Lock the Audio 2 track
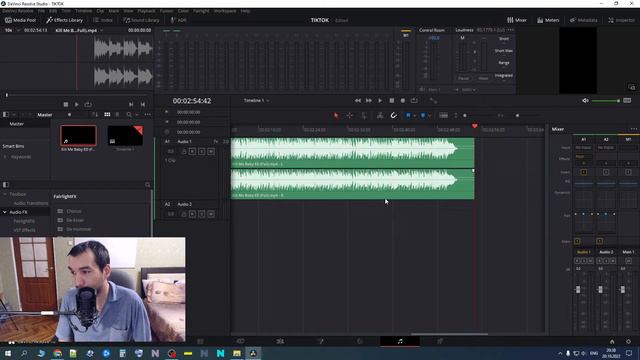This screenshot has width=640, height=360. point(184,214)
